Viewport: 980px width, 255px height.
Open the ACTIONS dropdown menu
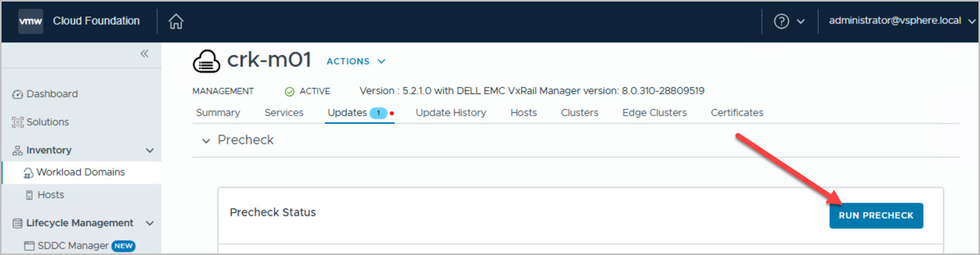tap(356, 62)
